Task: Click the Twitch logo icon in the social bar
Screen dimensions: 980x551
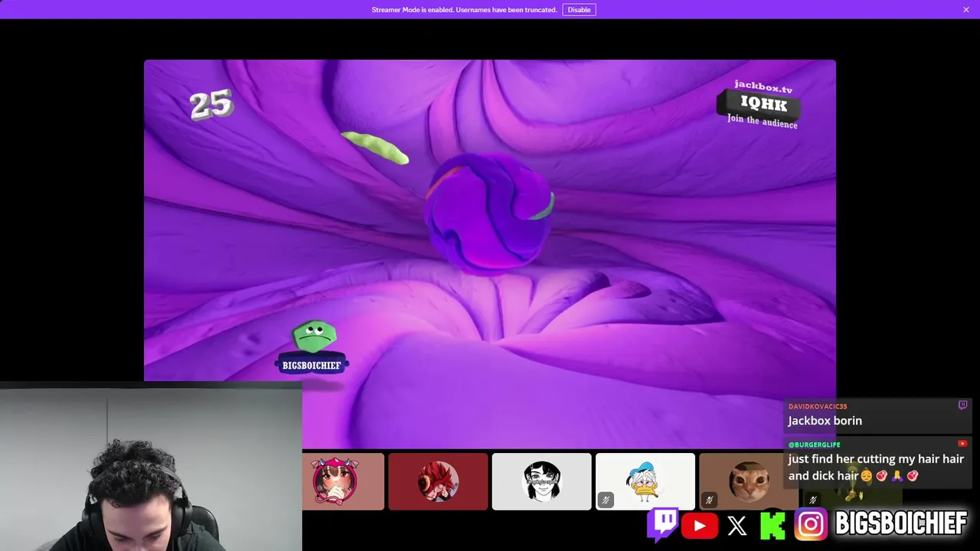Action: (x=663, y=525)
